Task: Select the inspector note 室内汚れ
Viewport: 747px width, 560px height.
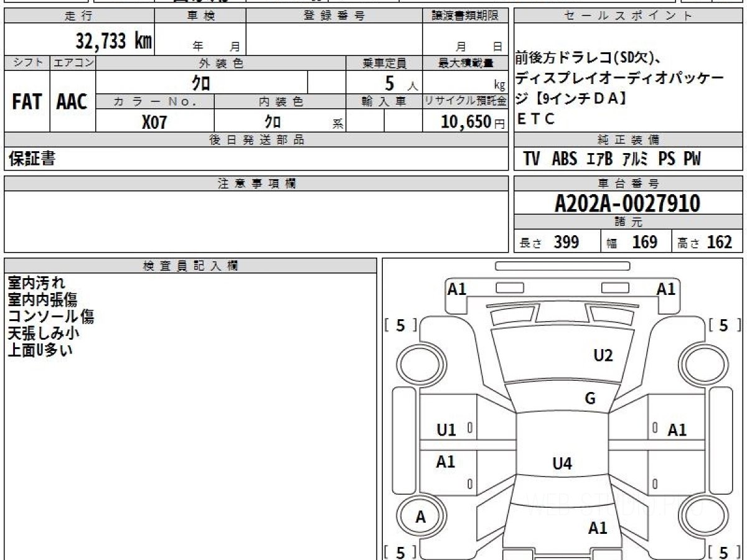Action: 36,283
